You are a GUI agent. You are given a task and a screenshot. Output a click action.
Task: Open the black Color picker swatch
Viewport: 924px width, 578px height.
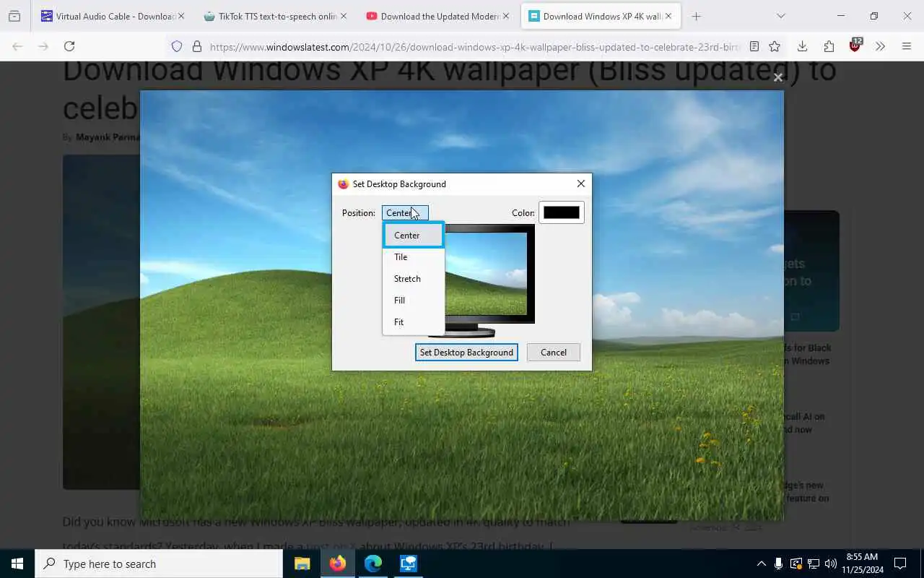click(x=562, y=212)
